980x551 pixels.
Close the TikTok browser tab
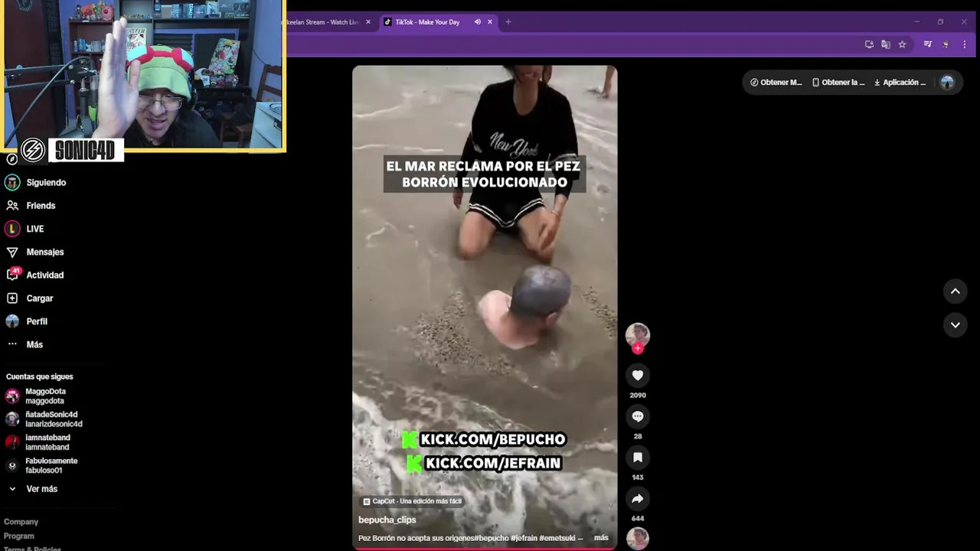point(490,22)
